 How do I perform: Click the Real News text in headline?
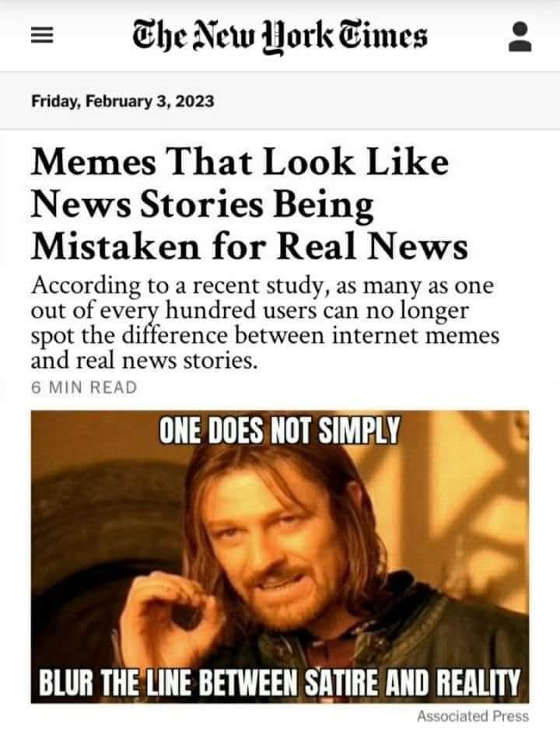pyautogui.click(x=373, y=247)
